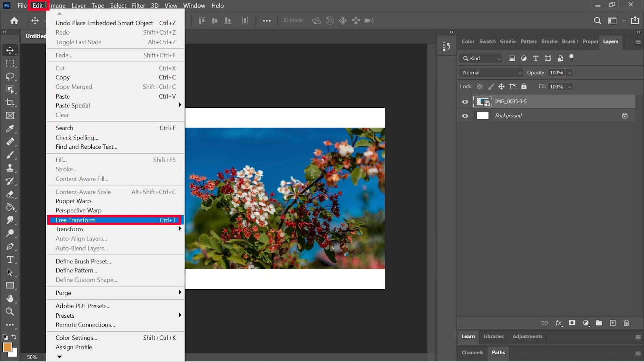Select the Hand tool
644x362 pixels.
coord(10,298)
